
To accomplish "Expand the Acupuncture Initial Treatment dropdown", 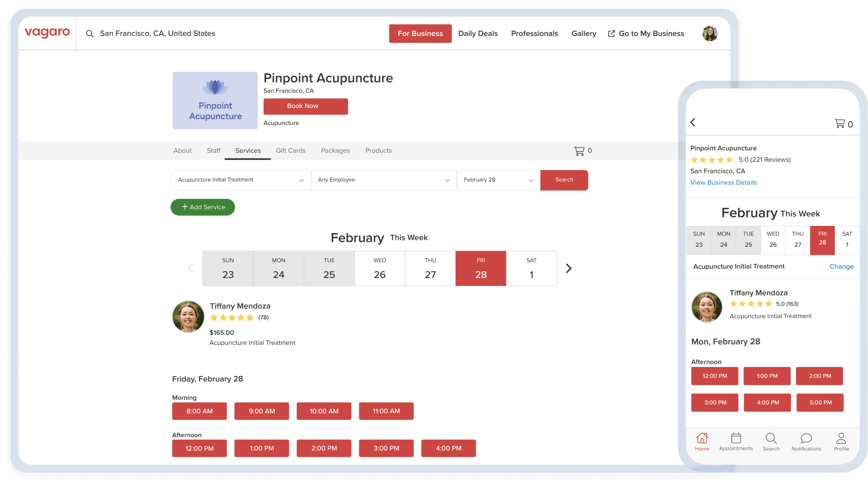I will pyautogui.click(x=241, y=180).
